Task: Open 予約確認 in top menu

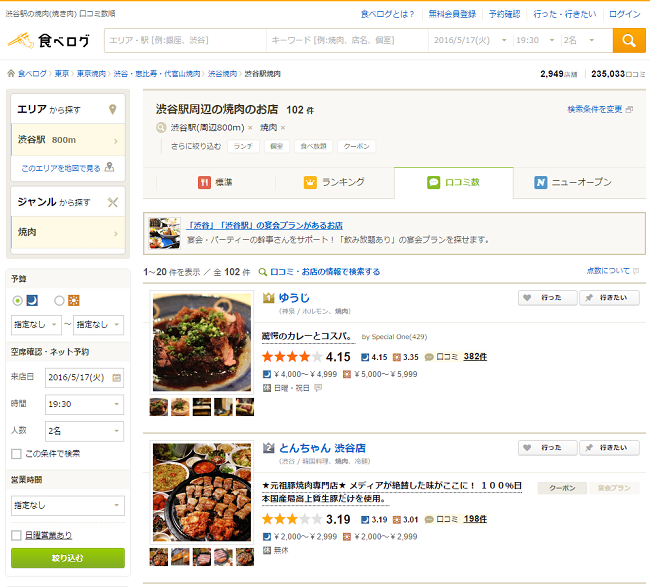Action: 504,14
